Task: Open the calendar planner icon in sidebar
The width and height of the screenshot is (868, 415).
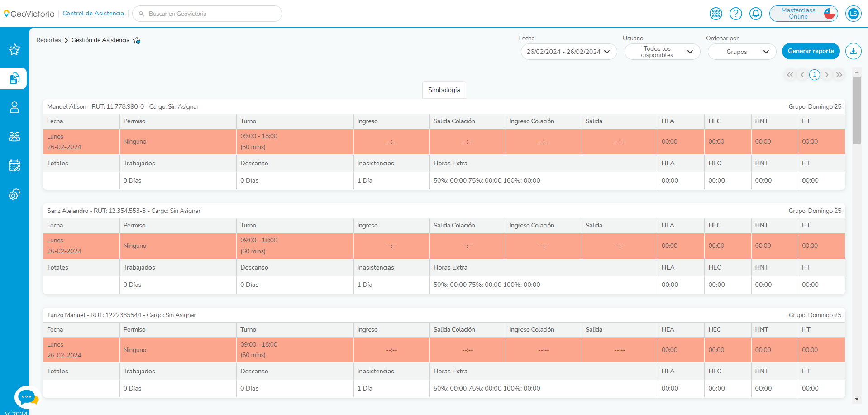Action: (x=14, y=165)
